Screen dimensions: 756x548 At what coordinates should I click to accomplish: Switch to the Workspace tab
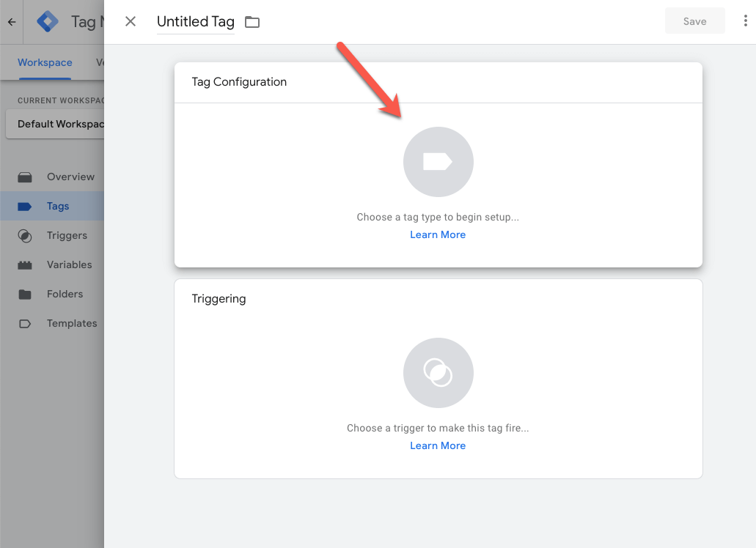45,62
